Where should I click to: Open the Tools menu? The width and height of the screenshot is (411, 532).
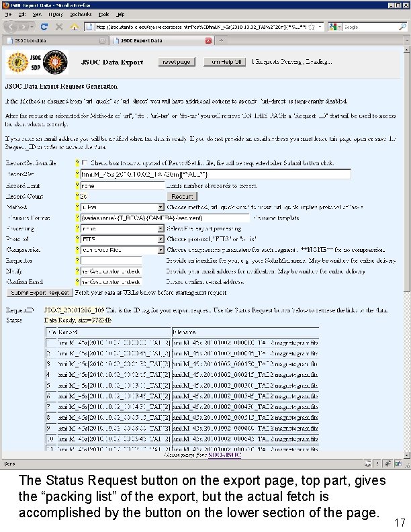pos(104,14)
